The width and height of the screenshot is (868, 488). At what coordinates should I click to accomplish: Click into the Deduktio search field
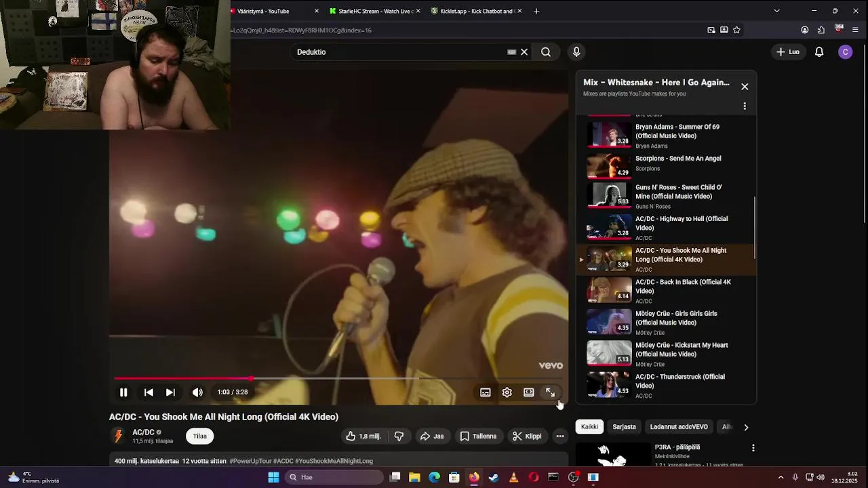400,52
